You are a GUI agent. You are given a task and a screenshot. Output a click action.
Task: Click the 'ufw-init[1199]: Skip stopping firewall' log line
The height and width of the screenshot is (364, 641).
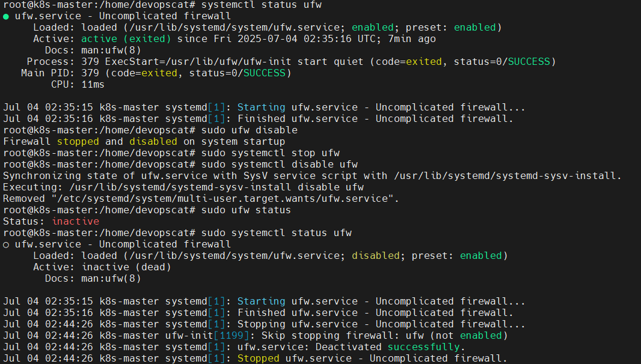255,336
